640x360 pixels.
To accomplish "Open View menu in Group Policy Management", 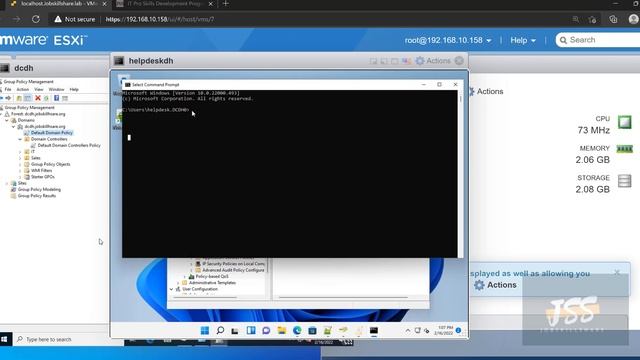I will pyautogui.click(x=39, y=89).
